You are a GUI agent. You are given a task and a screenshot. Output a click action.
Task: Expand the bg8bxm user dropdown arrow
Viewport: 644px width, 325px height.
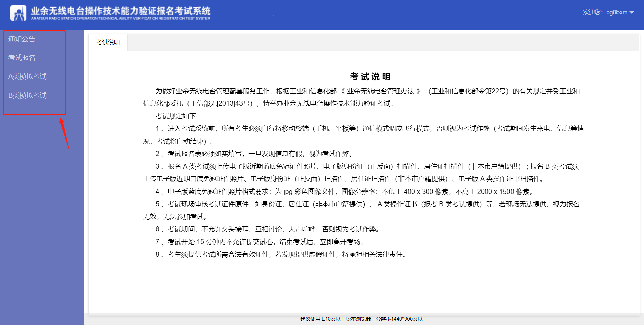tap(632, 13)
